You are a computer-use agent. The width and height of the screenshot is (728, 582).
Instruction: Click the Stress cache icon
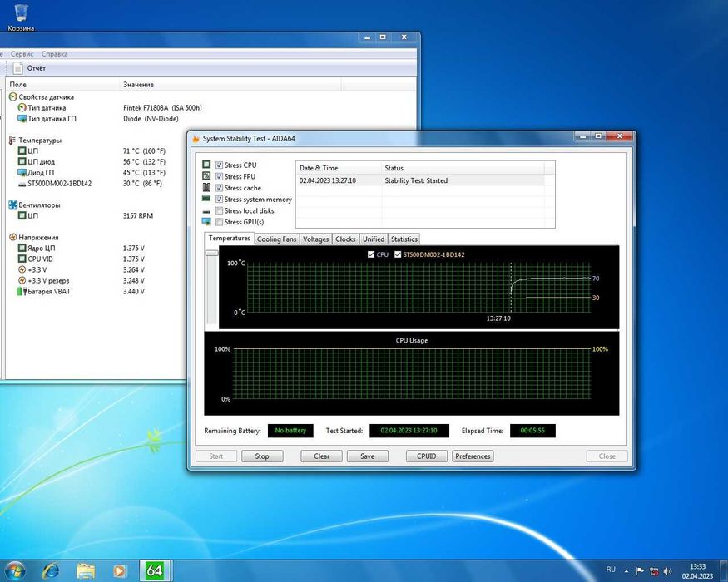click(206, 188)
